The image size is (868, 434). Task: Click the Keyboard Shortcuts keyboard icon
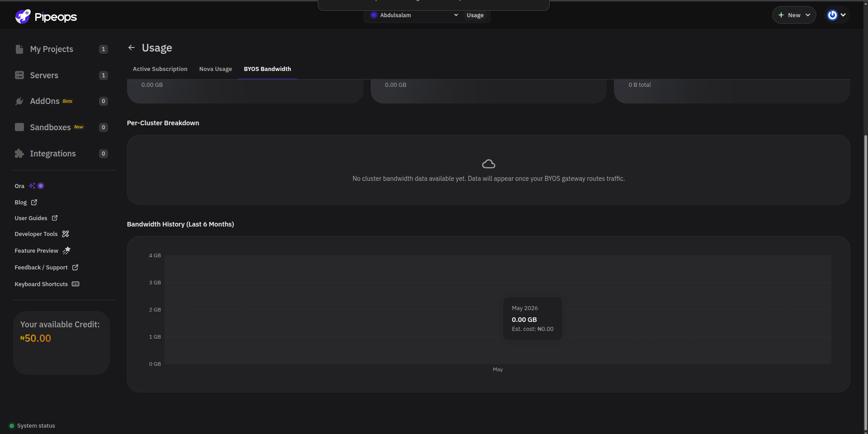(x=75, y=284)
